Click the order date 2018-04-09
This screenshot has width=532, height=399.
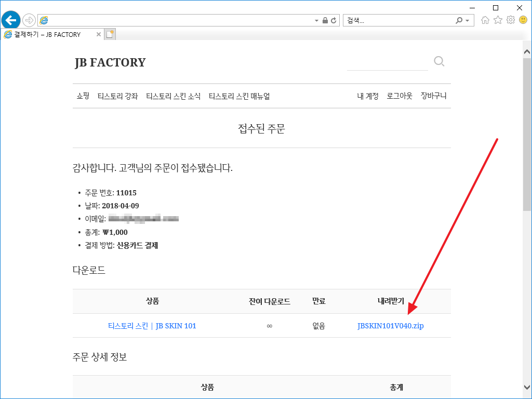click(x=121, y=206)
